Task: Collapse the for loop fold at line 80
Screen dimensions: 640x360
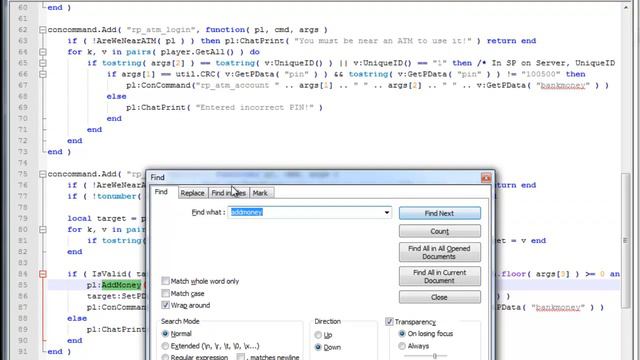Action: coord(42,229)
